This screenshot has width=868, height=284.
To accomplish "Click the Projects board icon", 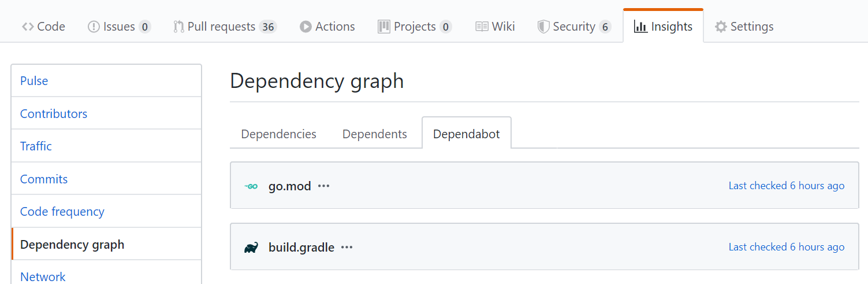I will pyautogui.click(x=384, y=27).
